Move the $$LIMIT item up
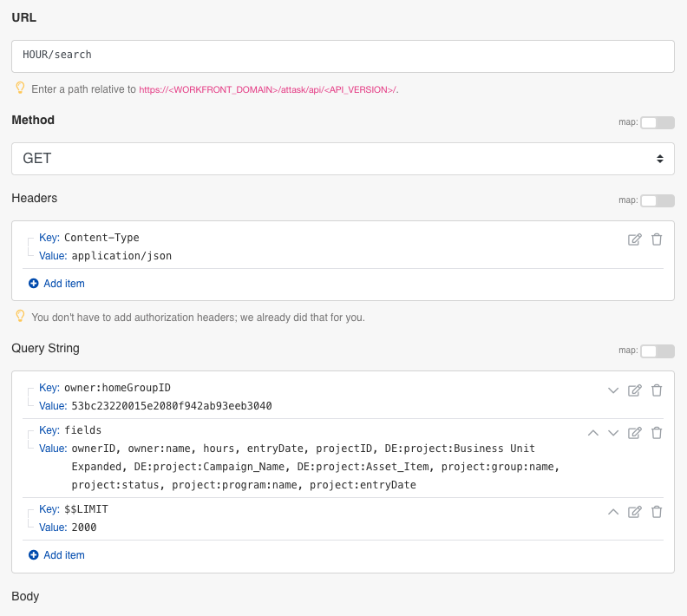 point(613,512)
